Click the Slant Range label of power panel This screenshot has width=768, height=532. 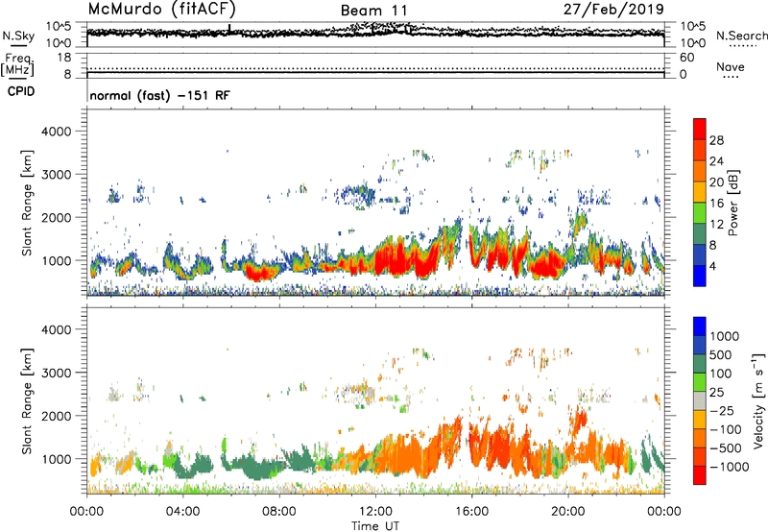click(27, 204)
